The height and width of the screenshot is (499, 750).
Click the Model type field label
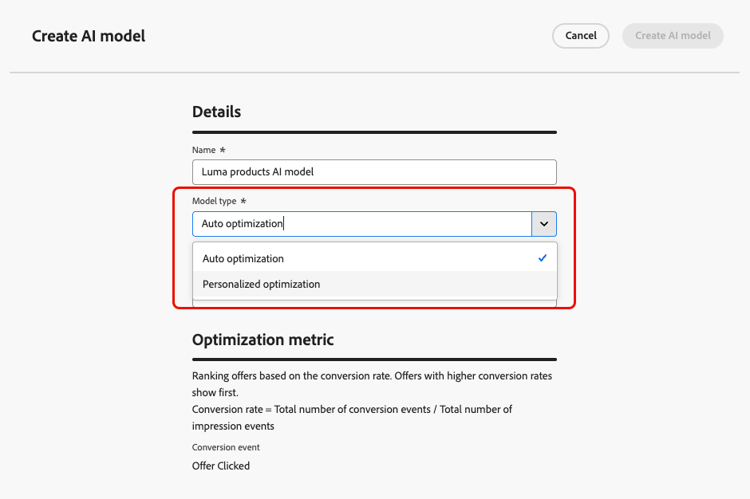(x=214, y=201)
